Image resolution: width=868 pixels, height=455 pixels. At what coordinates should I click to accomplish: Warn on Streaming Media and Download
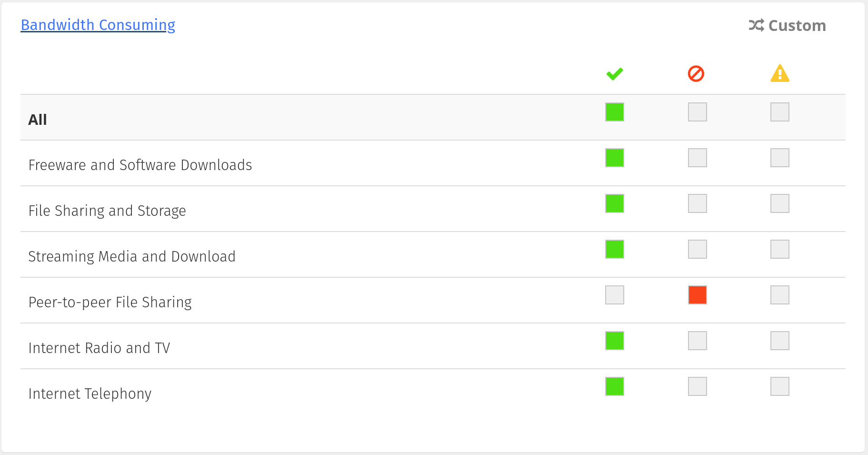tap(780, 249)
